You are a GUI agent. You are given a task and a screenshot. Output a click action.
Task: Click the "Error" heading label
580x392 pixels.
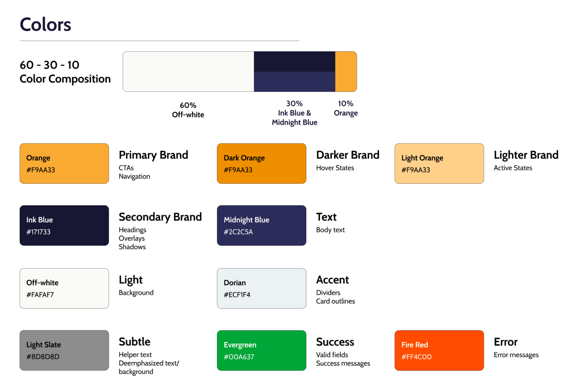506,342
